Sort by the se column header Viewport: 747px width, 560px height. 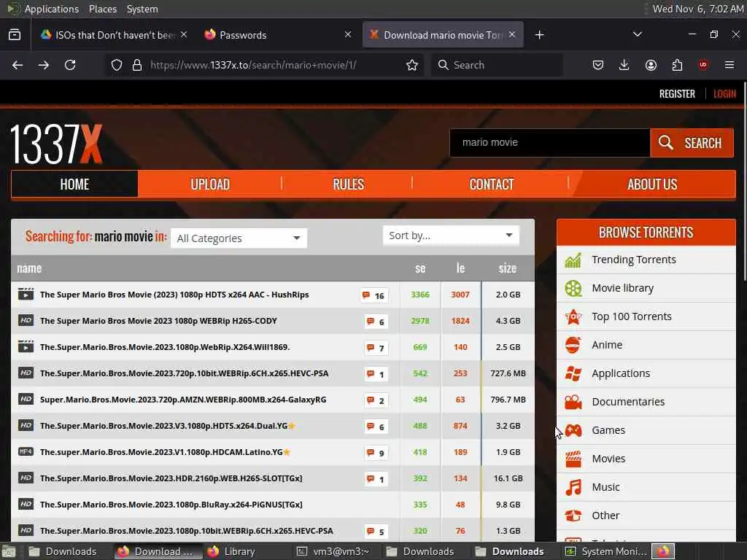[x=420, y=268]
